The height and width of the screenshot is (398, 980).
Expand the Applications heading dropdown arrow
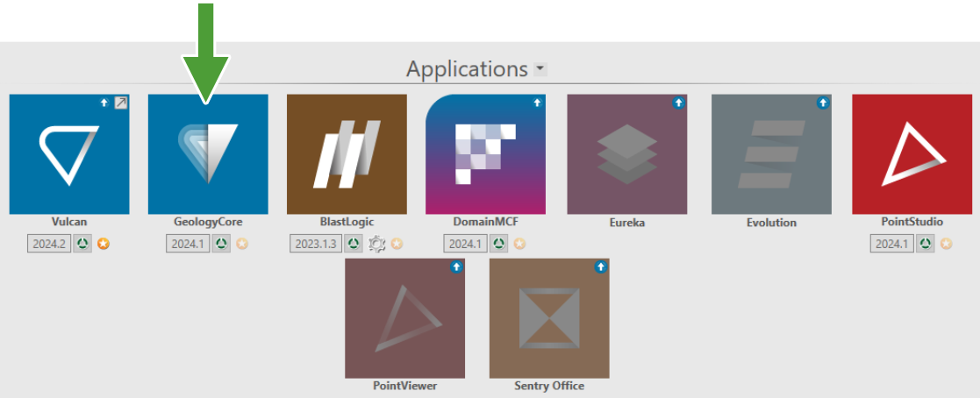coord(540,68)
